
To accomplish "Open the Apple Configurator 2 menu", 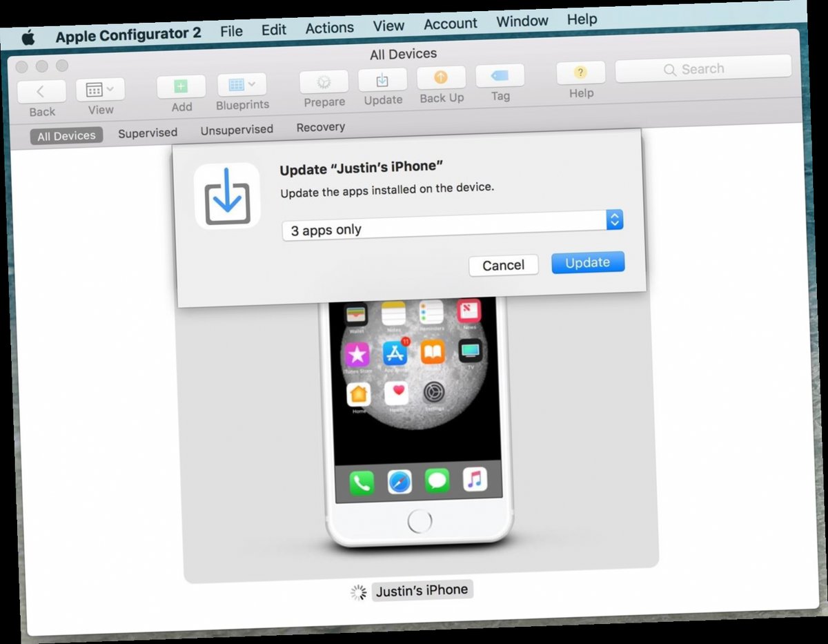I will 128,35.
